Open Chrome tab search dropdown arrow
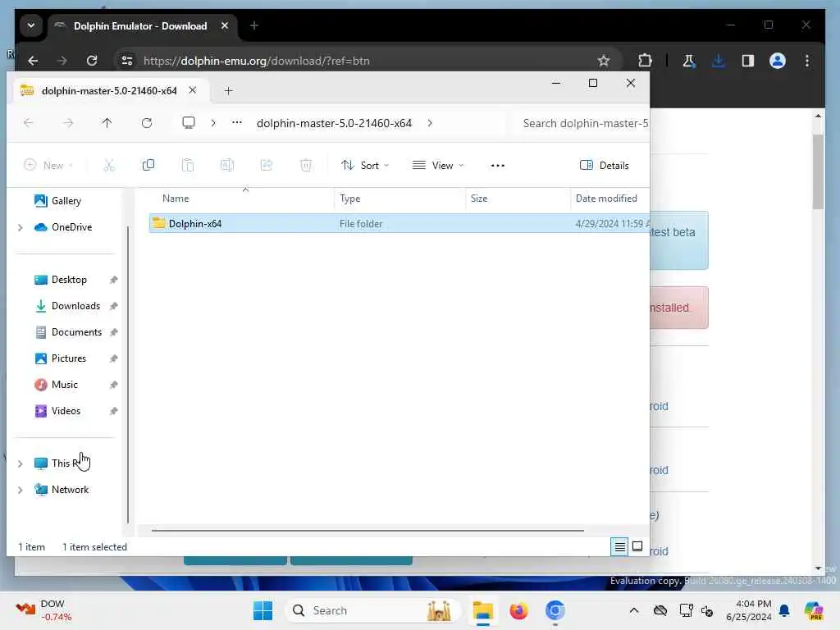The height and width of the screenshot is (630, 840). [31, 25]
